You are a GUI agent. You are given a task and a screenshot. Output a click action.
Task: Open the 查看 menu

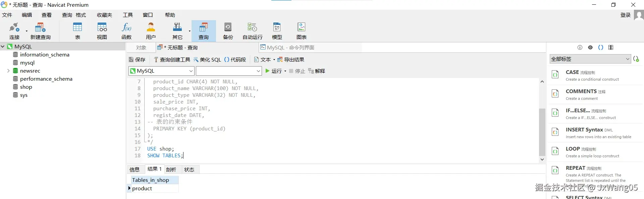tap(47, 15)
